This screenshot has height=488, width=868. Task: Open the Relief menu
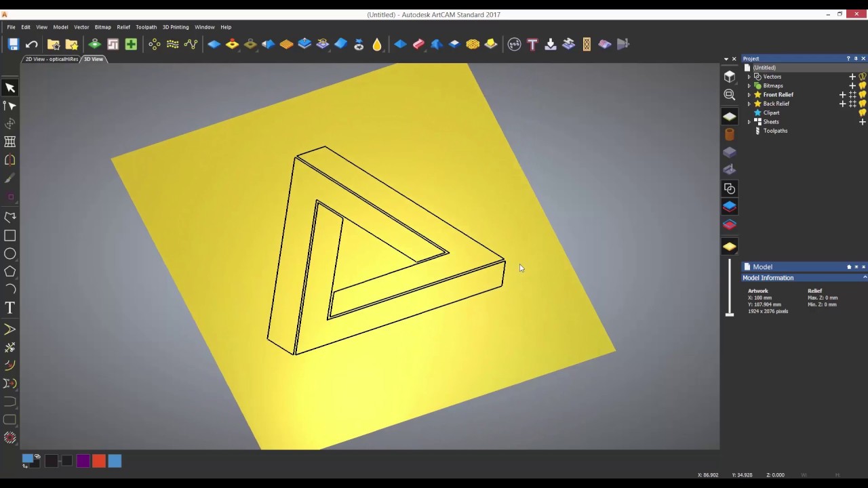click(x=123, y=27)
